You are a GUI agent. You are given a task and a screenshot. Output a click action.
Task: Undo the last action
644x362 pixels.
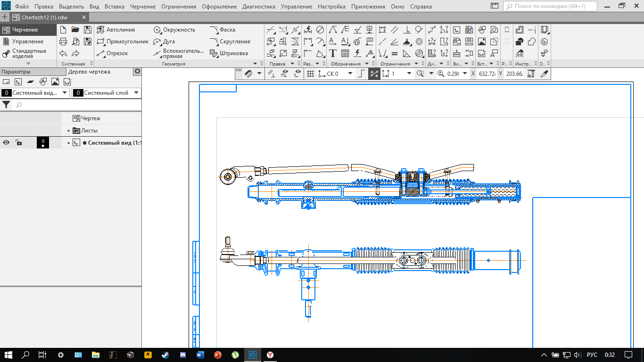(x=63, y=53)
